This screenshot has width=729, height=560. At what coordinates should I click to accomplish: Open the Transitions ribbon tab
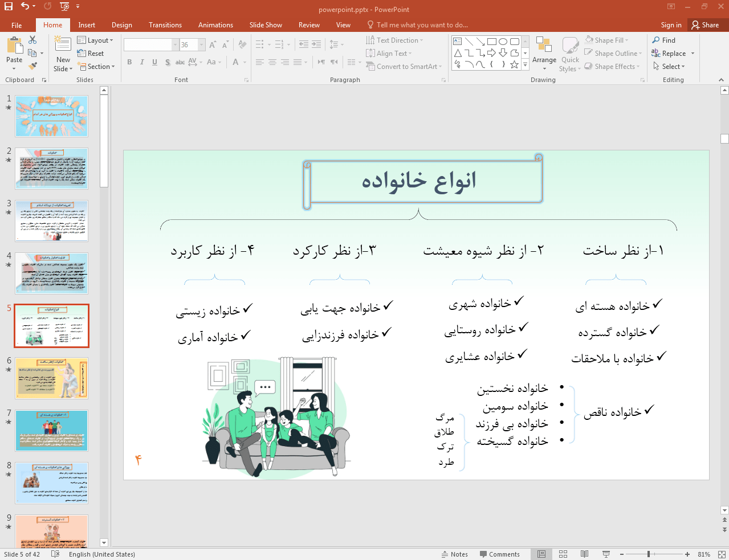click(x=165, y=25)
